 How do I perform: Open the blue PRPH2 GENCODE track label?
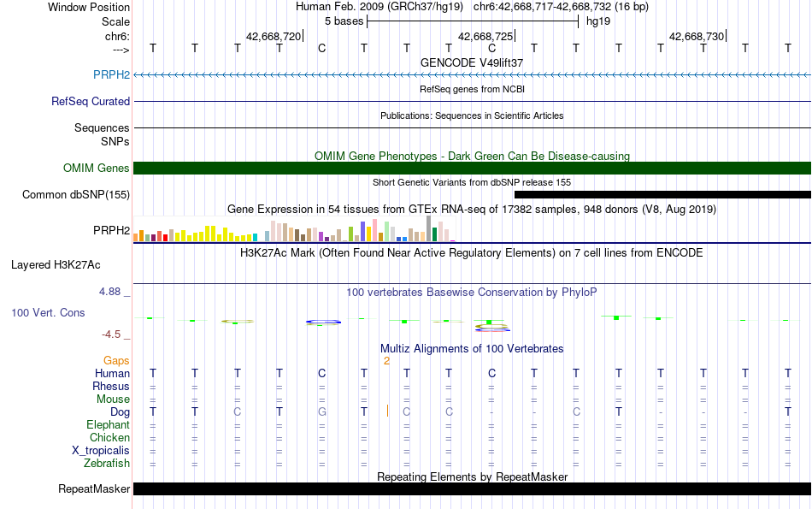111,74
